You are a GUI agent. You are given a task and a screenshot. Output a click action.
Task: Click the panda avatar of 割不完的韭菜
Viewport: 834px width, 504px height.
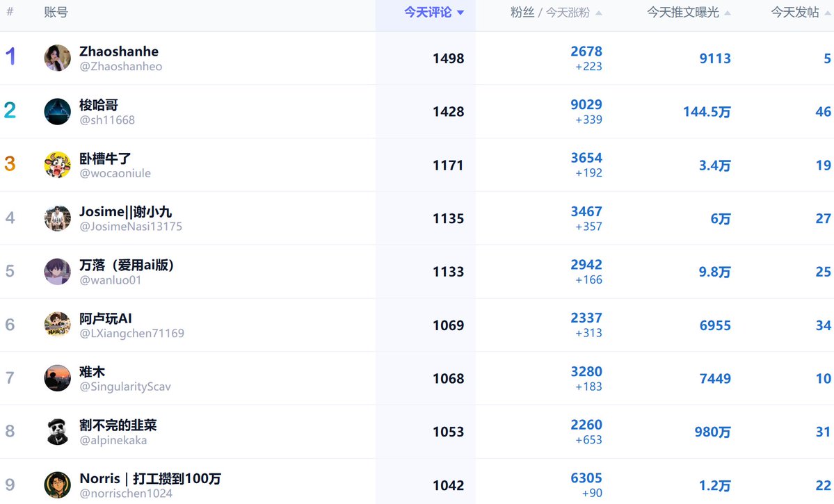[58, 432]
